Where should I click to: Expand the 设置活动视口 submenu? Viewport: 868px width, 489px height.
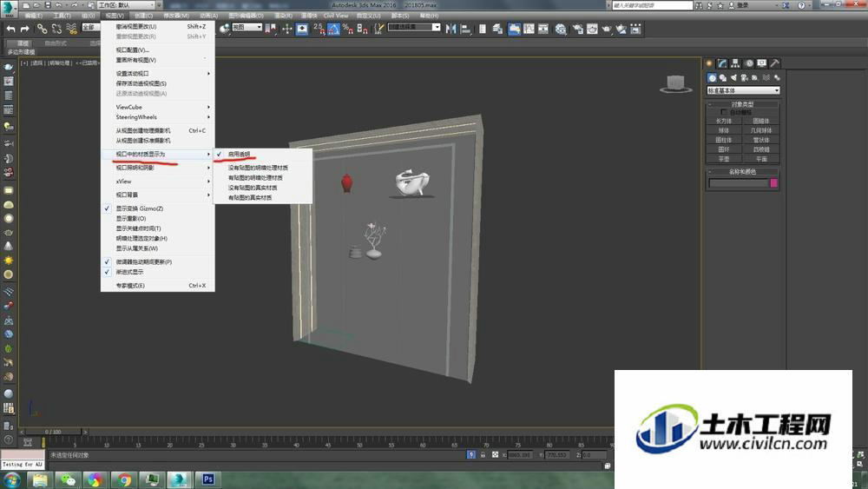pyautogui.click(x=158, y=74)
